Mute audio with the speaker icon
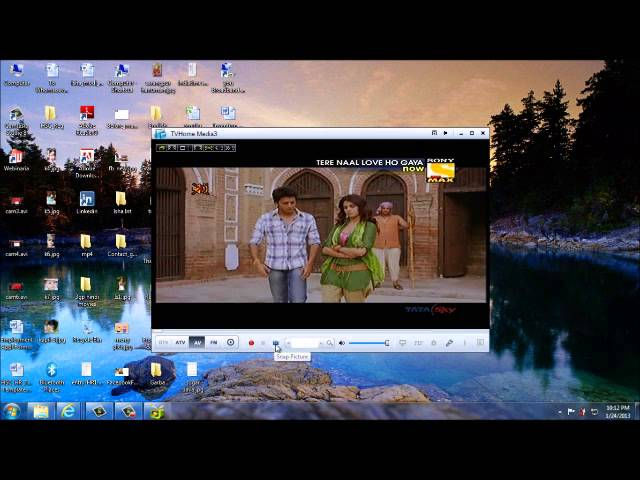 click(x=342, y=343)
